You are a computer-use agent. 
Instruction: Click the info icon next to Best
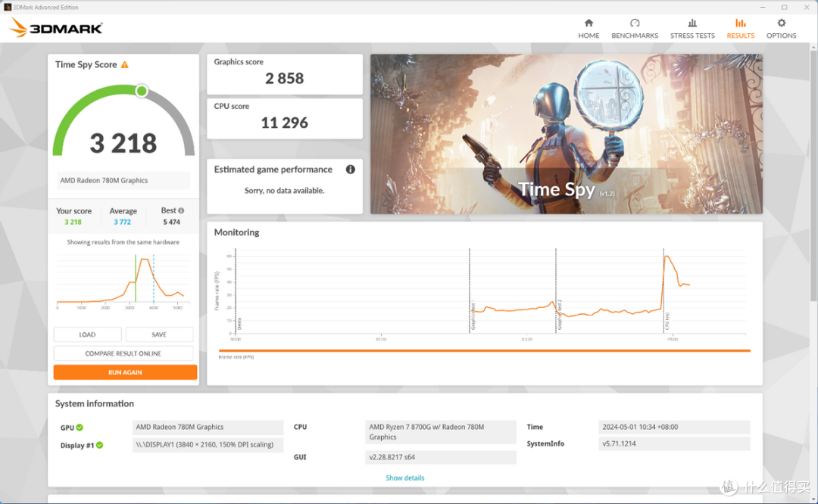181,210
